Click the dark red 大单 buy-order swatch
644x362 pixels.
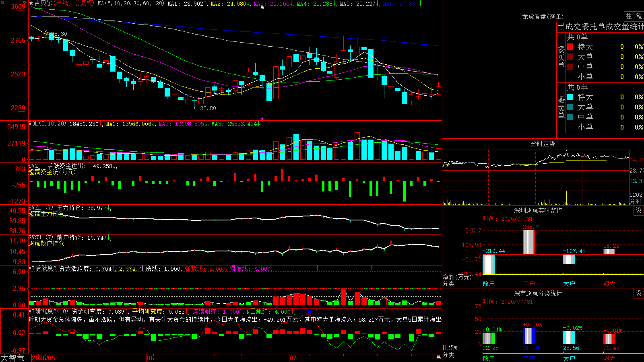(x=570, y=57)
